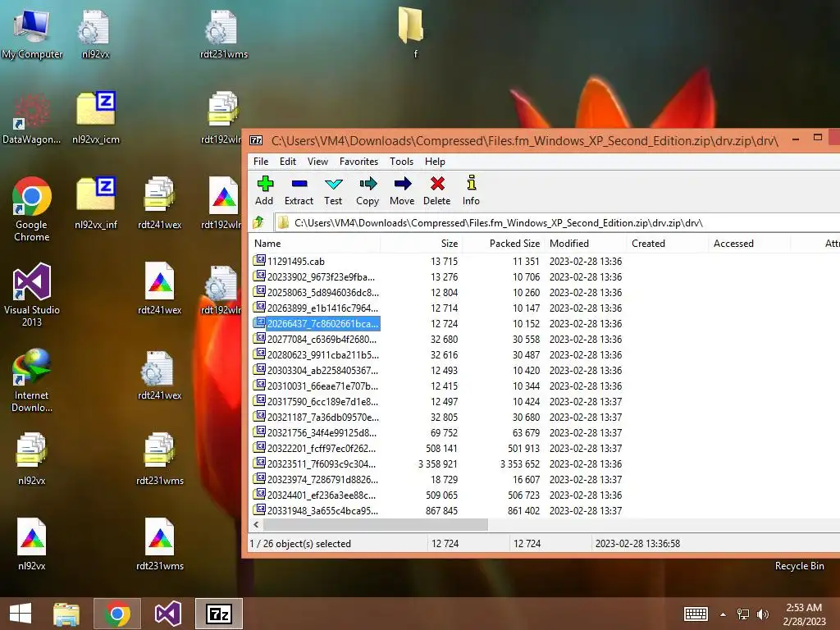Select the nl92vx_icm zip folder icon

tap(96, 118)
